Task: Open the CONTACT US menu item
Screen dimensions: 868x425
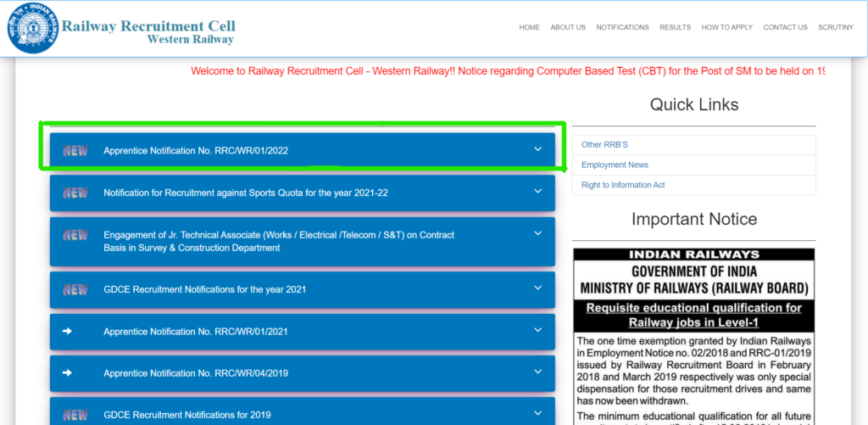Action: coord(785,27)
